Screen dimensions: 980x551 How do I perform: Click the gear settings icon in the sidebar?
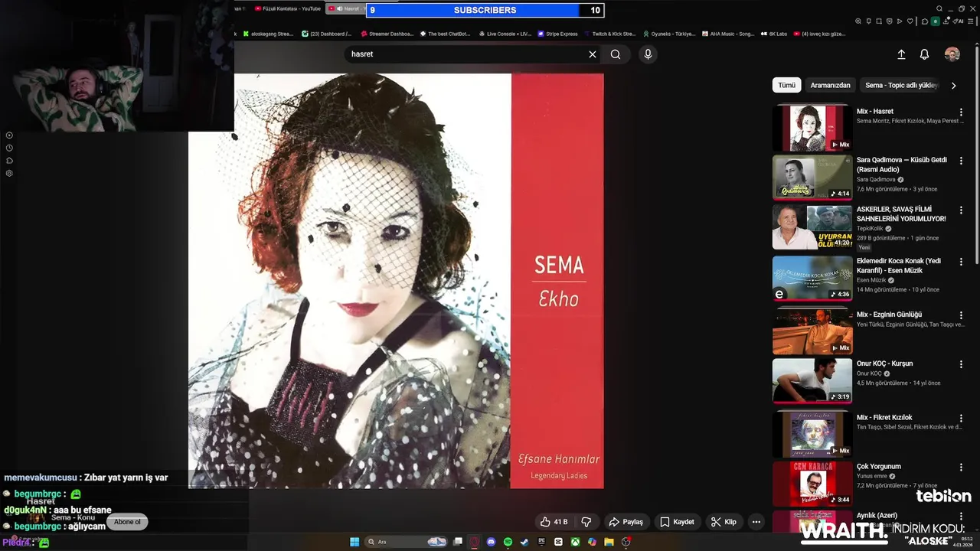[x=9, y=173]
